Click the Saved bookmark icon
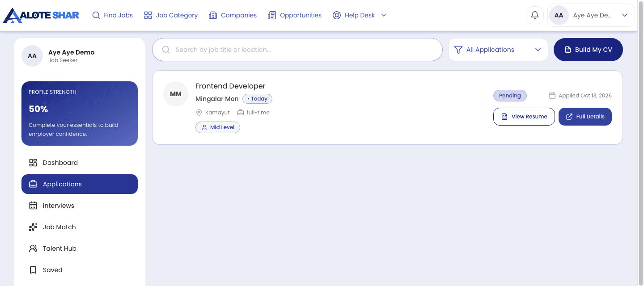Viewport: 644px width, 286px height. click(33, 270)
